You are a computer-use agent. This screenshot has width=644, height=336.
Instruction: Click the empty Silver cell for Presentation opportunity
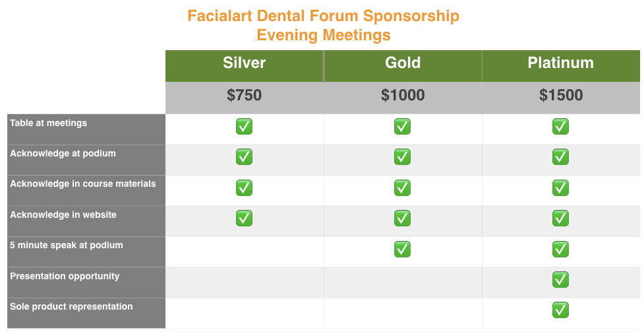tap(244, 283)
